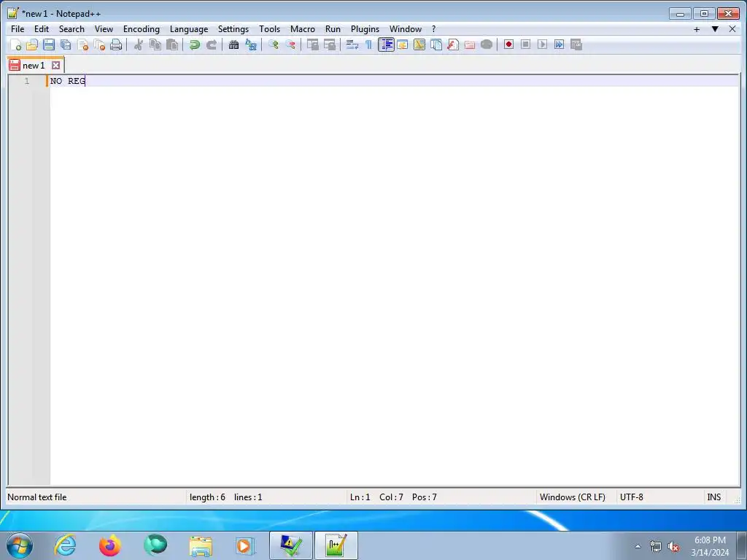Click line number 1 in the margin

27,81
